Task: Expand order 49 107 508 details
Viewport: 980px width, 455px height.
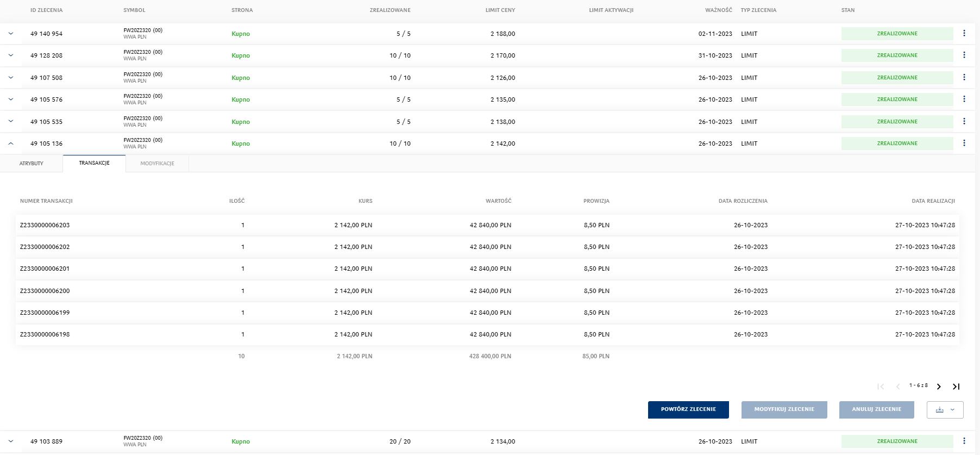Action: coord(11,78)
